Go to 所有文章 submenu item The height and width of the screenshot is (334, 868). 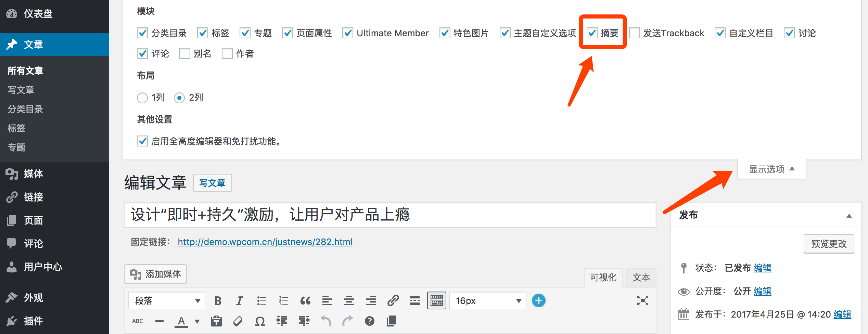(25, 71)
